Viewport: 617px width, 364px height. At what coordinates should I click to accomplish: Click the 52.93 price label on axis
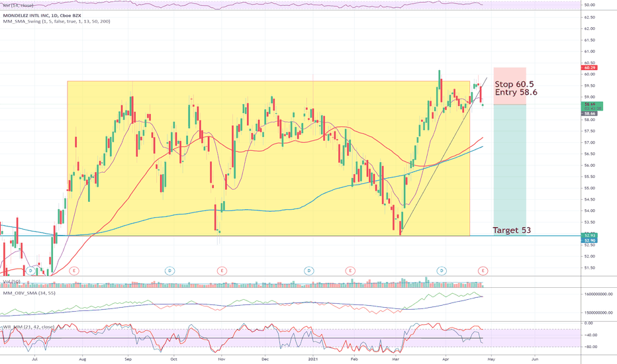(589, 236)
